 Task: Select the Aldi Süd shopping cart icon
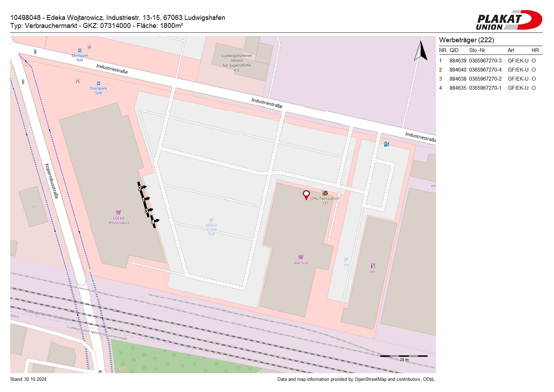(x=301, y=257)
